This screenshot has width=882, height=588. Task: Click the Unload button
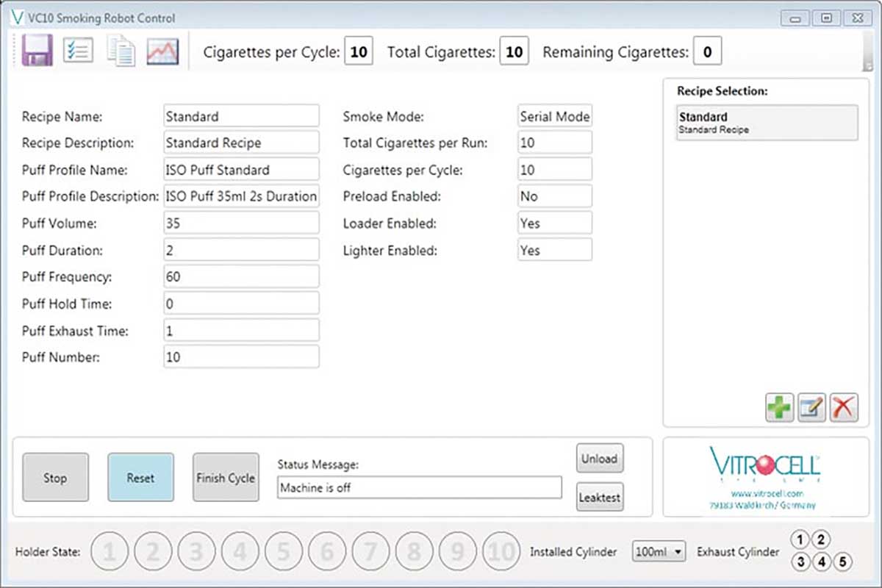[x=599, y=458]
